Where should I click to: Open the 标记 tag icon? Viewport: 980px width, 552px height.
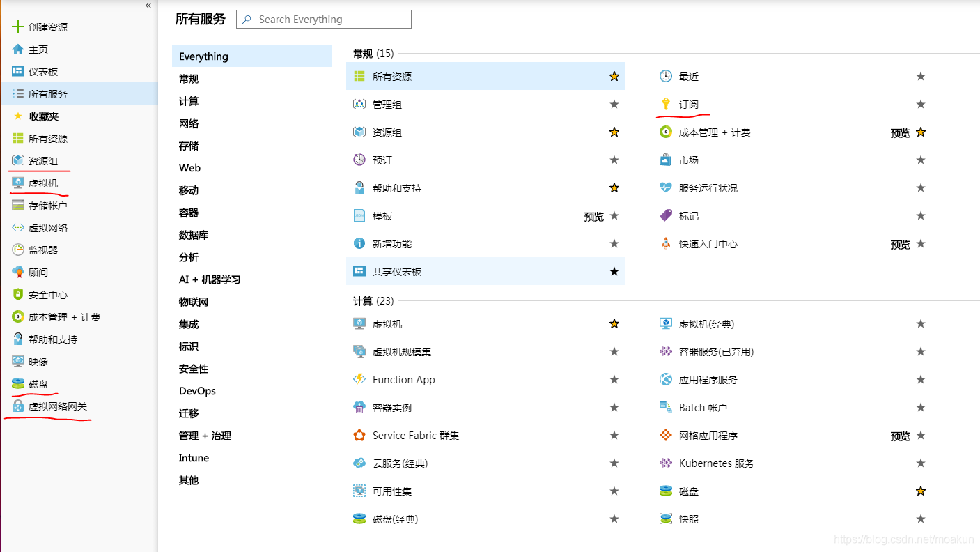point(666,215)
